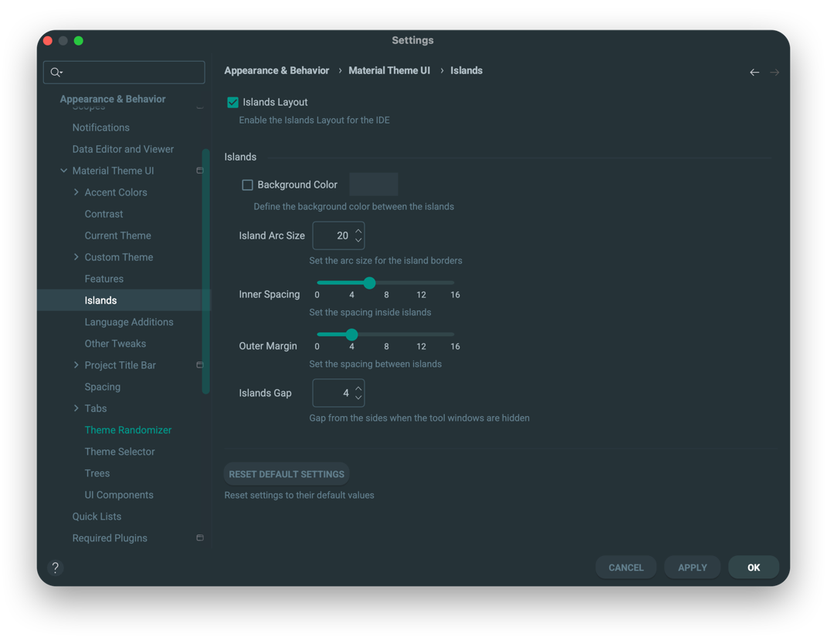
Task: Expand the Custom Theme section
Action: pos(76,256)
